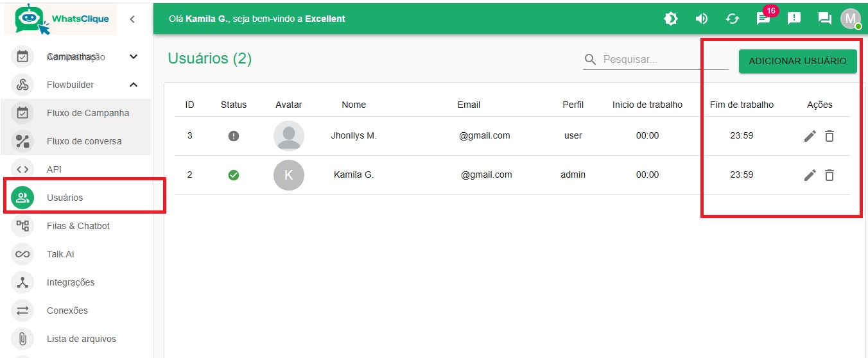The height and width of the screenshot is (358, 868).
Task: Open messages icon with 16 badge
Action: point(763,19)
